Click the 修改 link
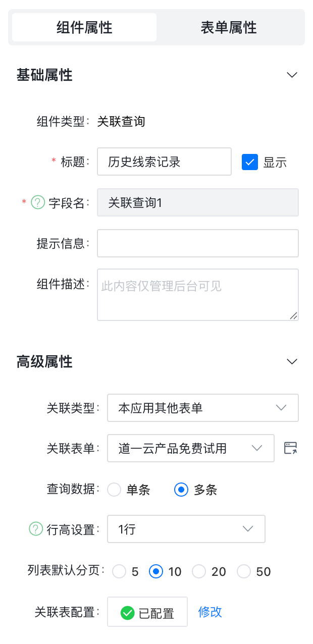Viewport: 313px width, 644px height. [210, 612]
